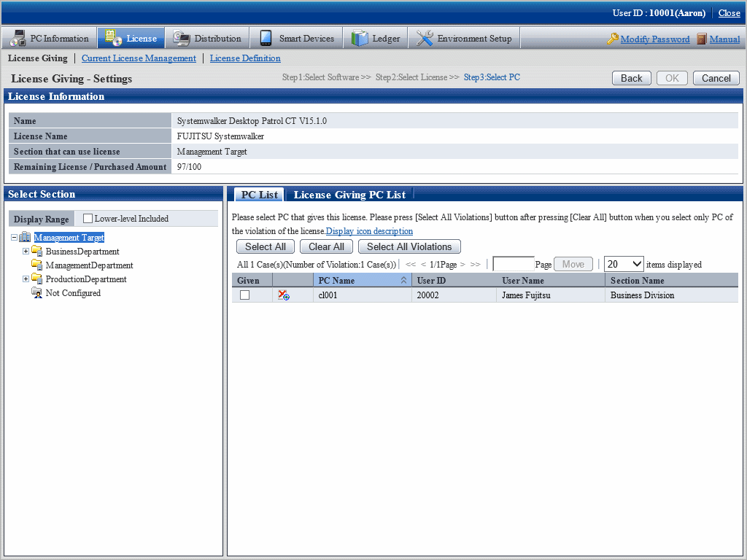The height and width of the screenshot is (560, 747).
Task: Click the Manual link
Action: 724,39
